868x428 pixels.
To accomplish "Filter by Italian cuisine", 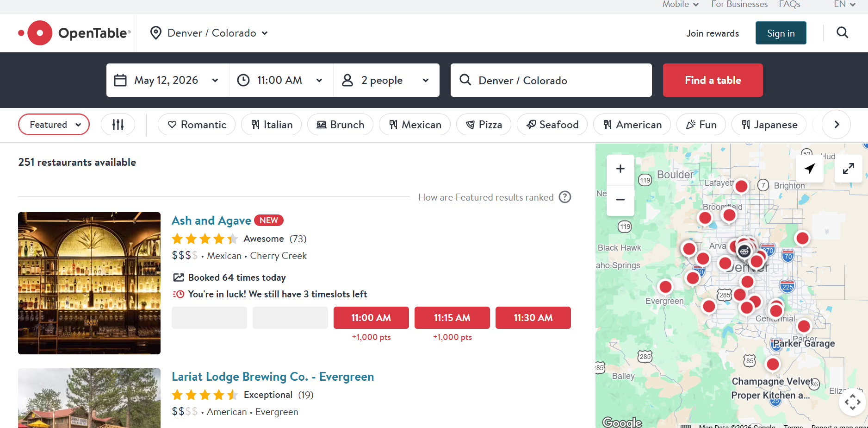I will point(271,125).
